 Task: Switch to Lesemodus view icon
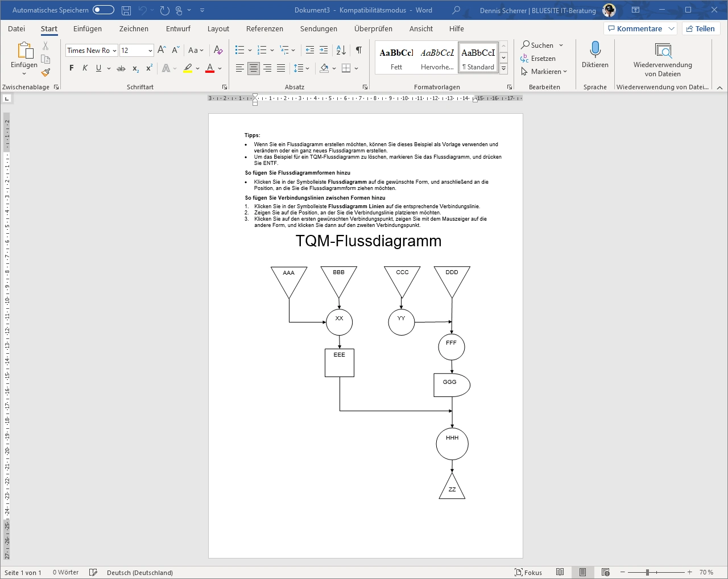tap(560, 572)
